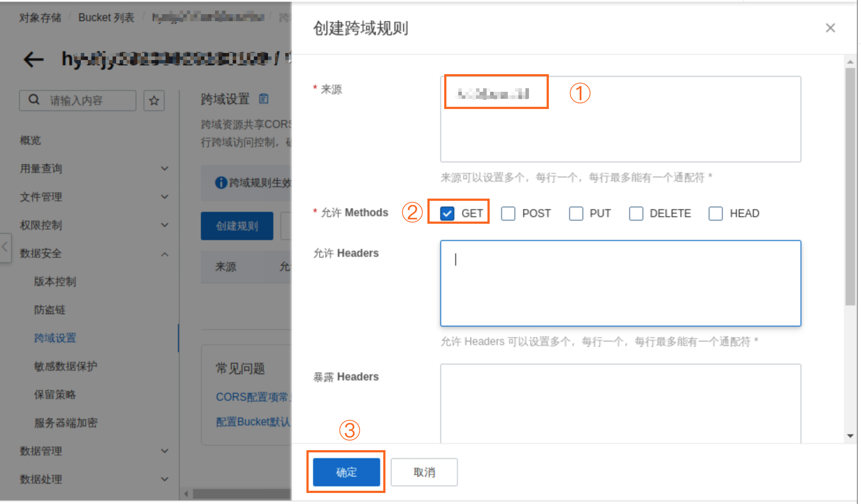
Task: Click the document icon beside 跨域设置
Action: click(x=264, y=98)
